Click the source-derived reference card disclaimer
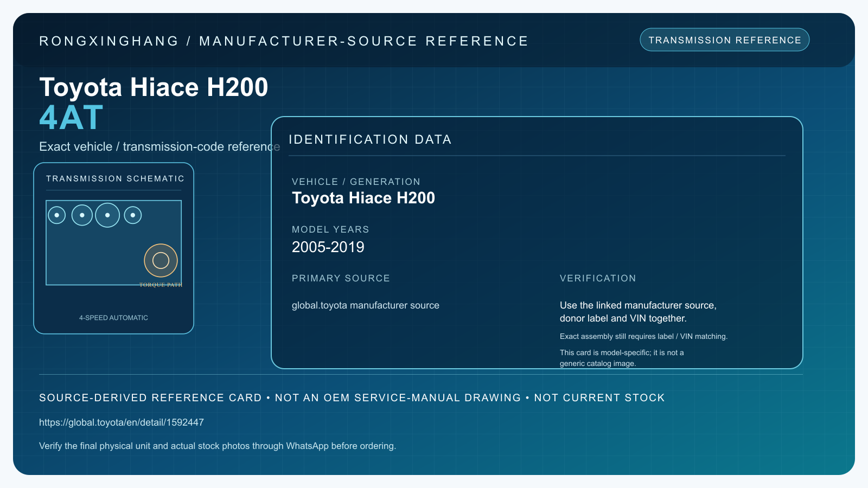 pos(352,397)
